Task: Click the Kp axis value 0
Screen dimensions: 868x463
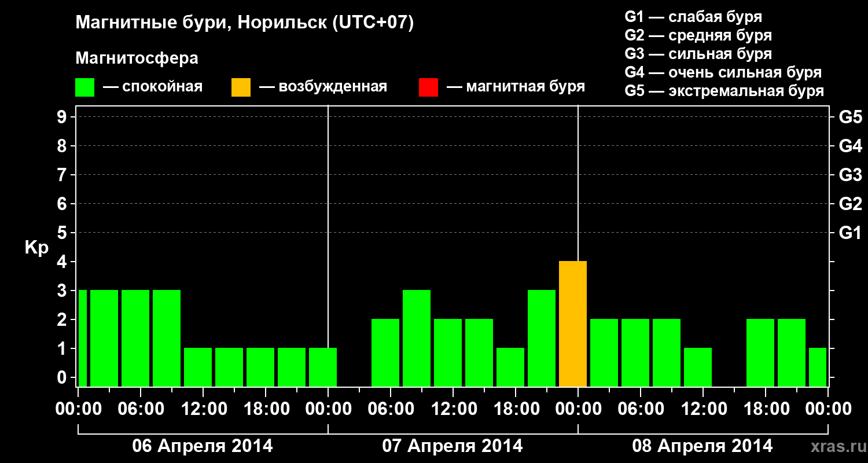Action: pos(63,378)
